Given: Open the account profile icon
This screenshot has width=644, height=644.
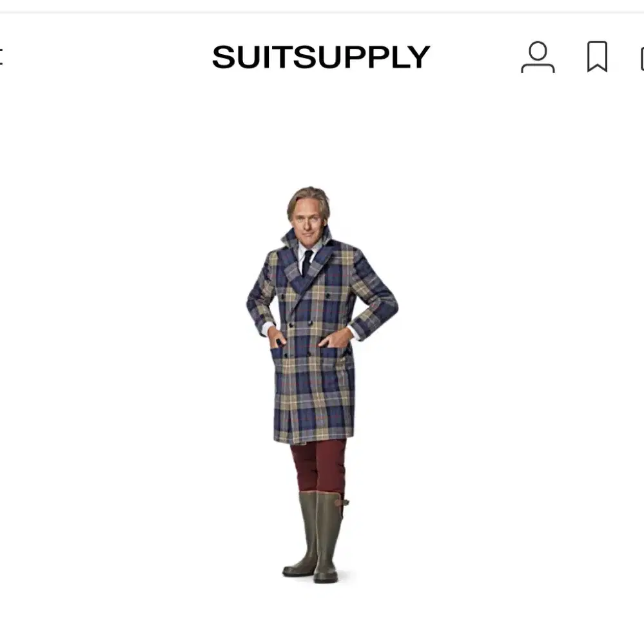Looking at the screenshot, I should coord(538,57).
